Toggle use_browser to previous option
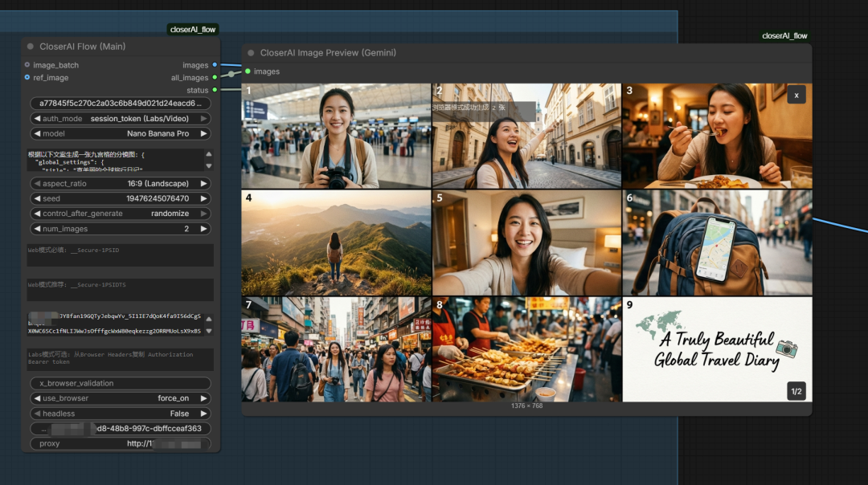Viewport: 868px width, 485px height. tap(36, 397)
